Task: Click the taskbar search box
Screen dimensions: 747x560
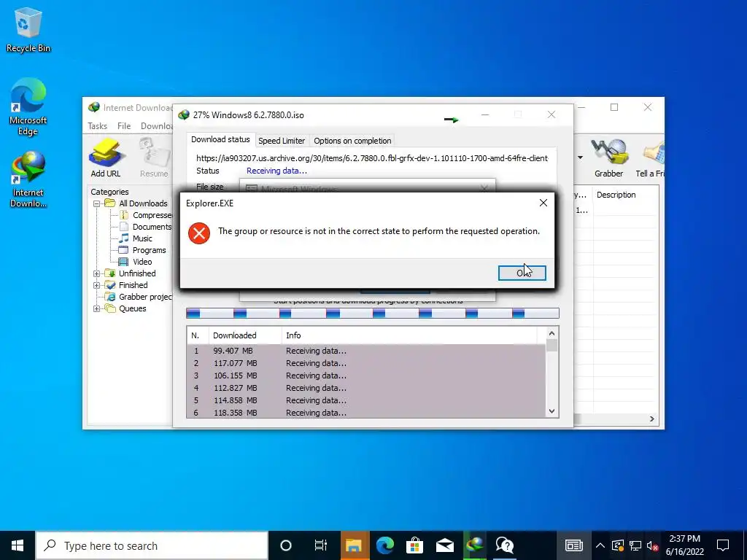Action: pos(152,545)
